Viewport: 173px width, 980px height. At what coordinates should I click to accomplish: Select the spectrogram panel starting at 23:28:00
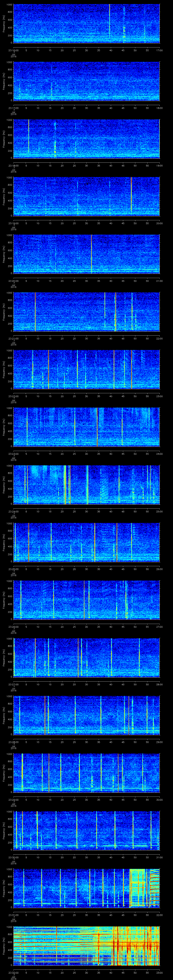(x=86, y=715)
